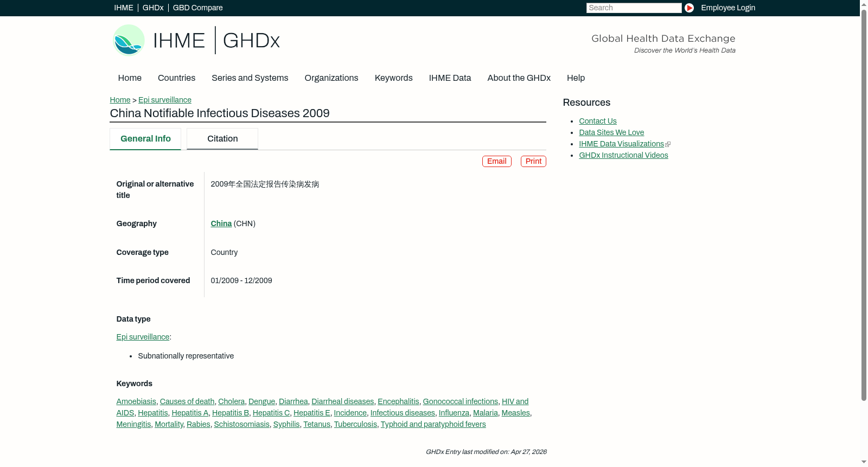868x467 pixels.
Task: Click the Amoebiasis keyword
Action: [136, 401]
